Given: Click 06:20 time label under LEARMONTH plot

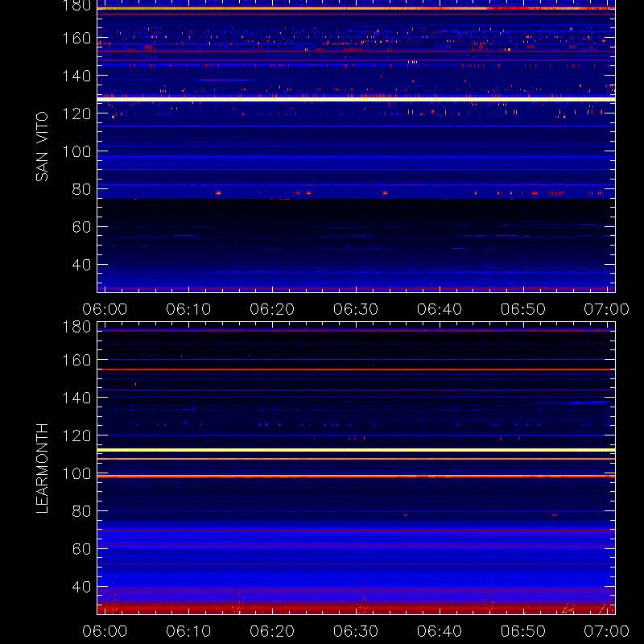Looking at the screenshot, I should pos(272,631).
